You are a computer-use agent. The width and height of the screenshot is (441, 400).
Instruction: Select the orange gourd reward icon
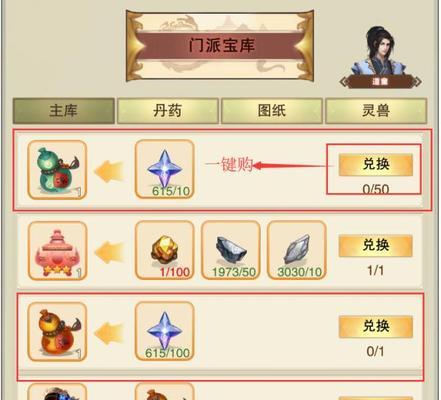coord(57,332)
